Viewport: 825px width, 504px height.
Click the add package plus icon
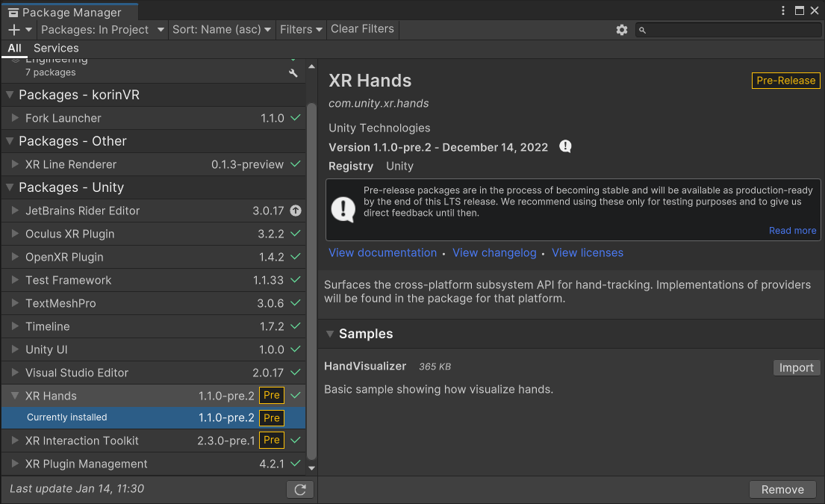tap(14, 30)
